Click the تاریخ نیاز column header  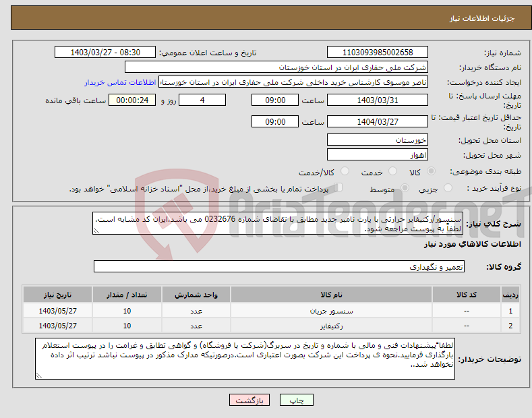58,295
